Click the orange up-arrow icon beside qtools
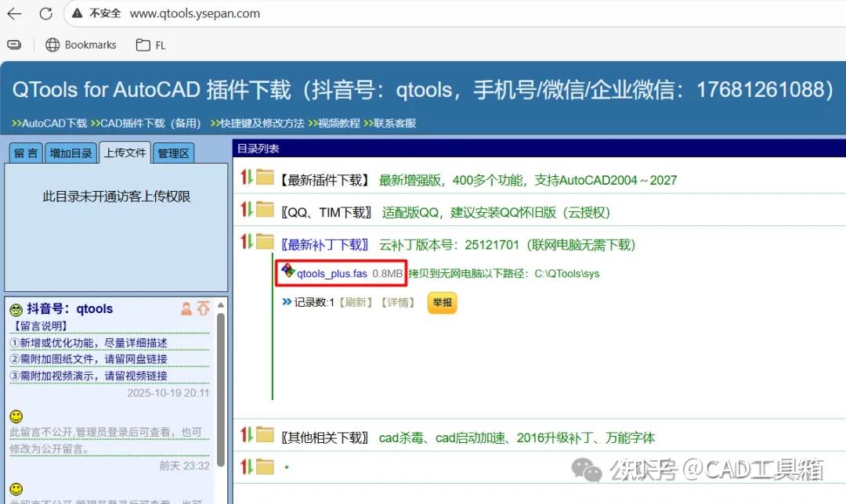The width and height of the screenshot is (846, 504). (204, 308)
